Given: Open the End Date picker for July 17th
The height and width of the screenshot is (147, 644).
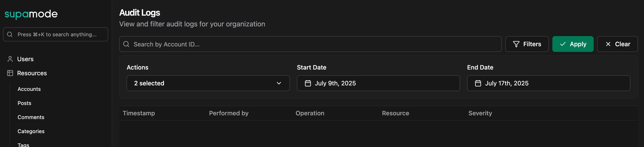Looking at the screenshot, I should click(x=549, y=83).
